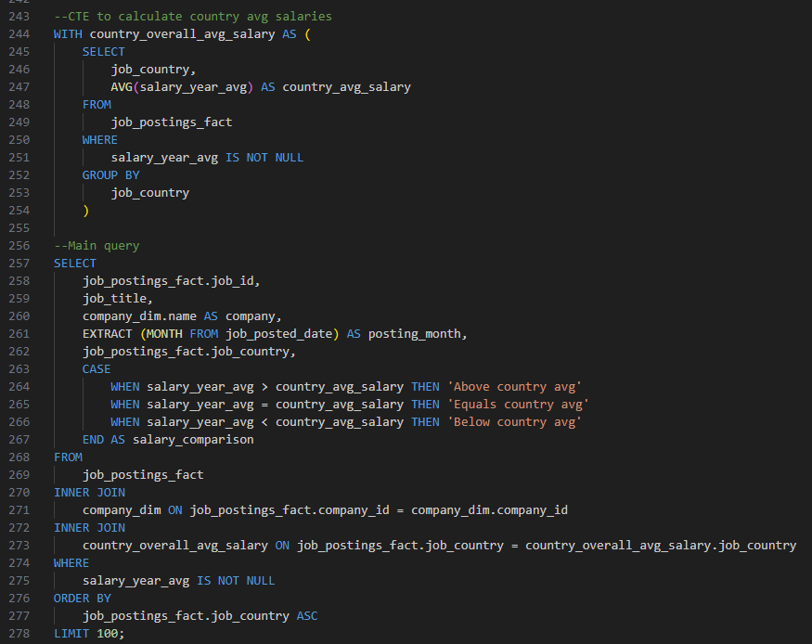Image resolution: width=812 pixels, height=644 pixels.
Task: Click the EXTRACT keyword
Action: (x=107, y=334)
